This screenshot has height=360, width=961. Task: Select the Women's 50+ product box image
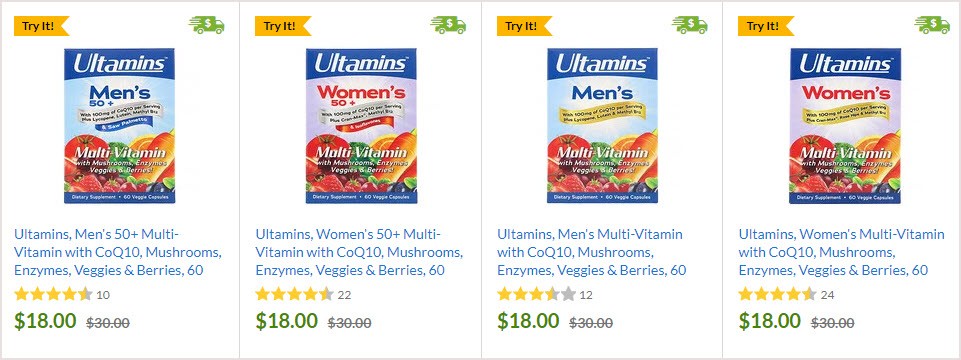(361, 126)
